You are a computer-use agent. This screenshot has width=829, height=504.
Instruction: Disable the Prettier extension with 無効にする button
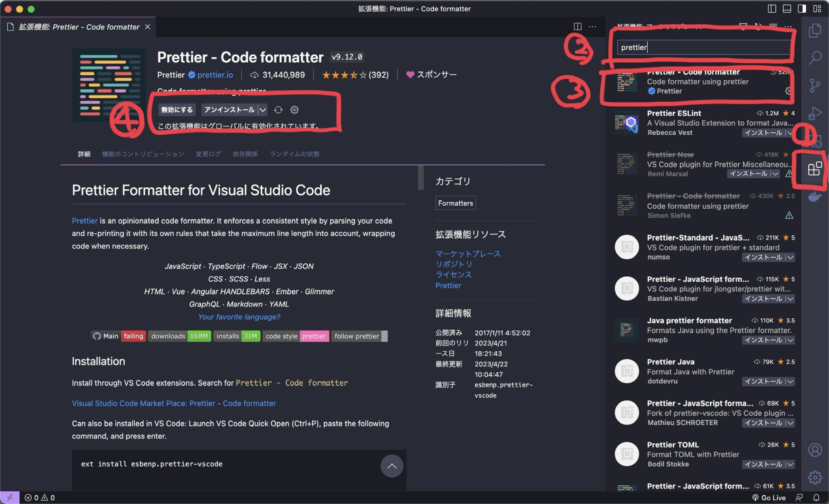coord(176,110)
